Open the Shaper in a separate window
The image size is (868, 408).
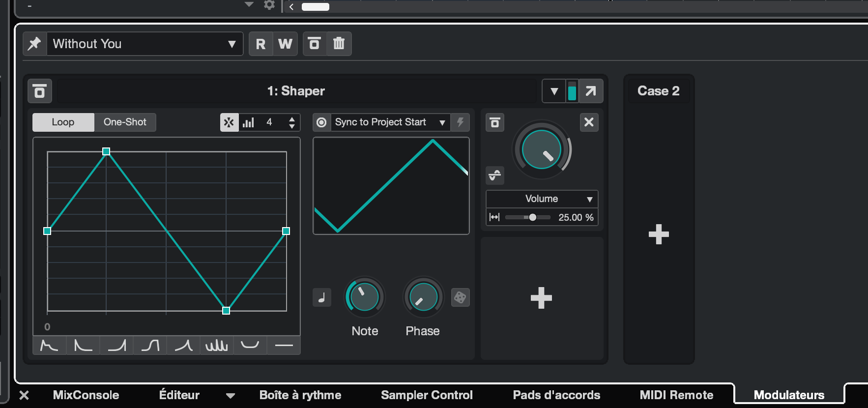(x=591, y=91)
